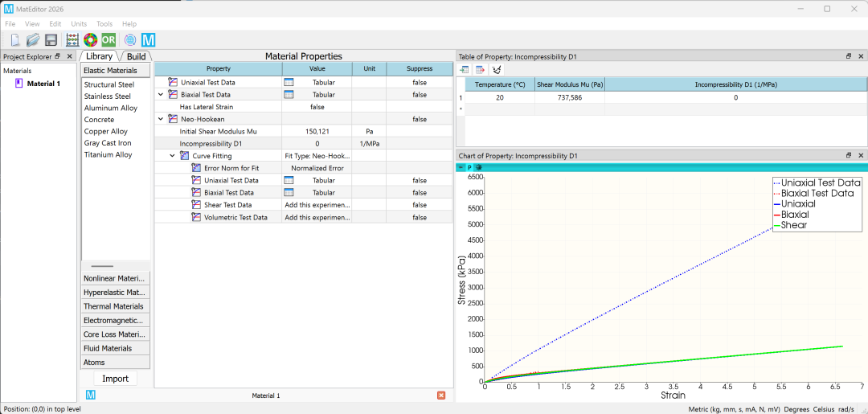This screenshot has height=414, width=868.
Task: Select Titanium Alloy from library list
Action: [x=108, y=154]
